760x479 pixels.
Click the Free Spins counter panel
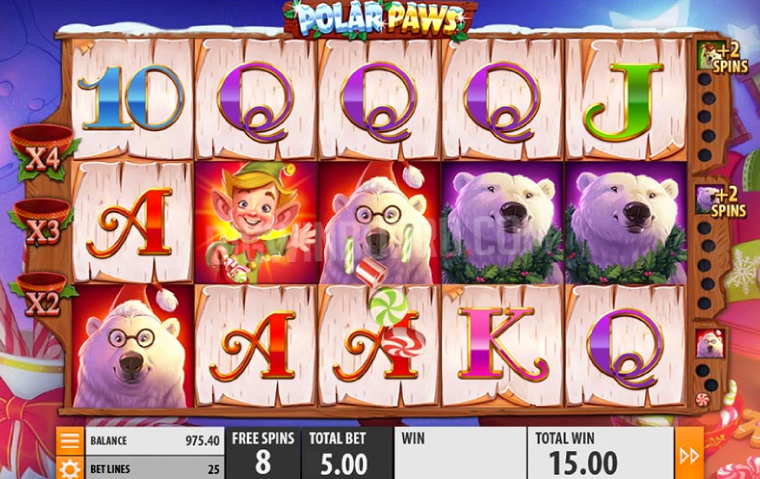[x=263, y=453]
